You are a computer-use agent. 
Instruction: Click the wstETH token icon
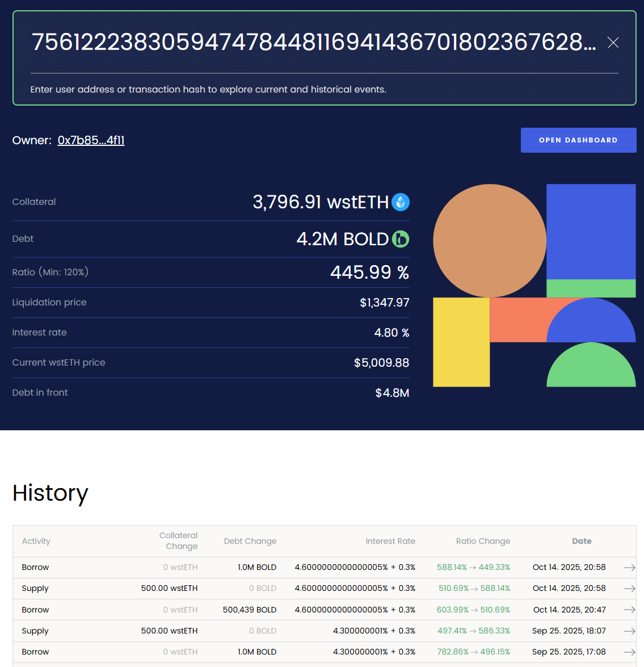(401, 202)
